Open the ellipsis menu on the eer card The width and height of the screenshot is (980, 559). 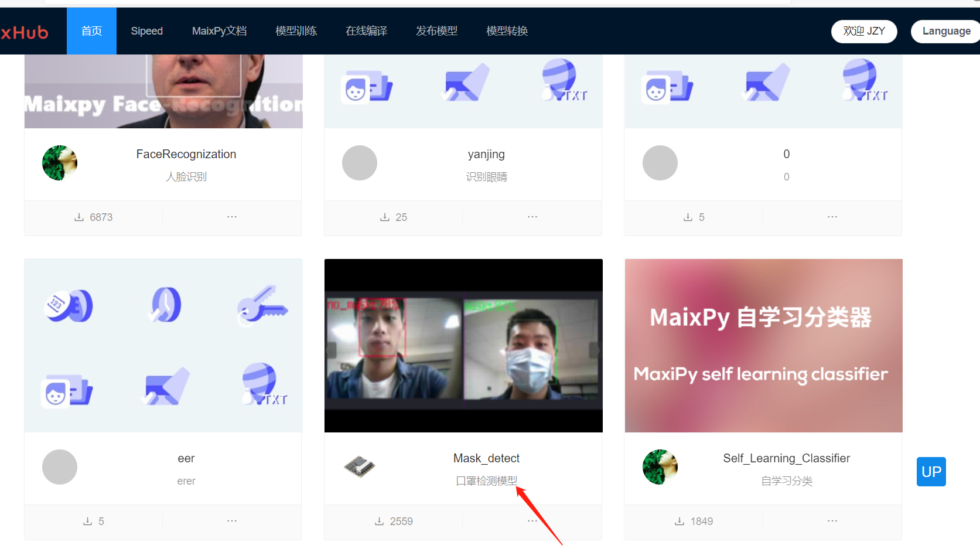coord(231,520)
